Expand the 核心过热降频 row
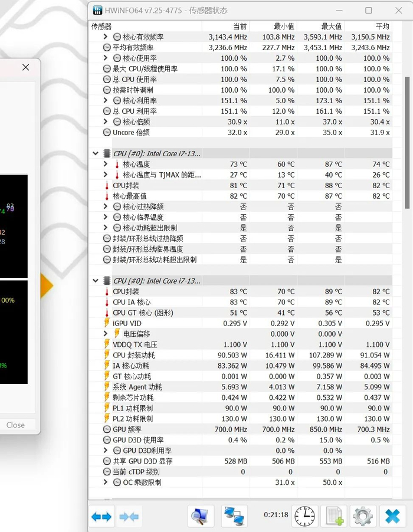413x532 pixels. (x=106, y=206)
